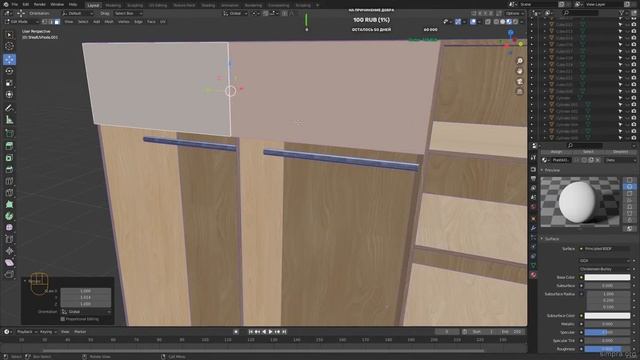The height and width of the screenshot is (360, 640).
Task: Open Object Data properties tab
Action: [x=533, y=265]
